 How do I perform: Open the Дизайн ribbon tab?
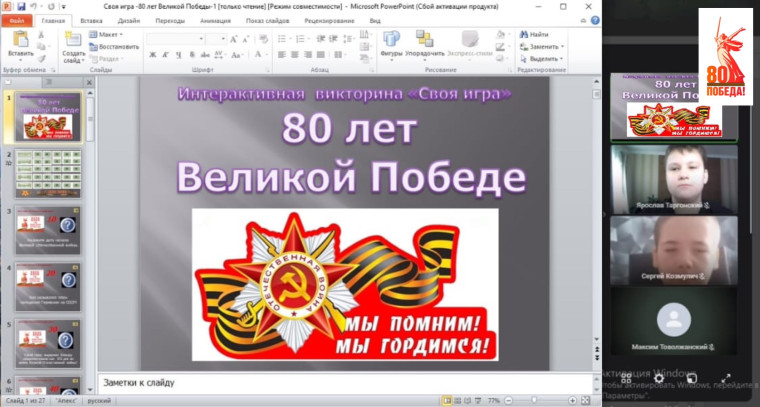tap(128, 21)
